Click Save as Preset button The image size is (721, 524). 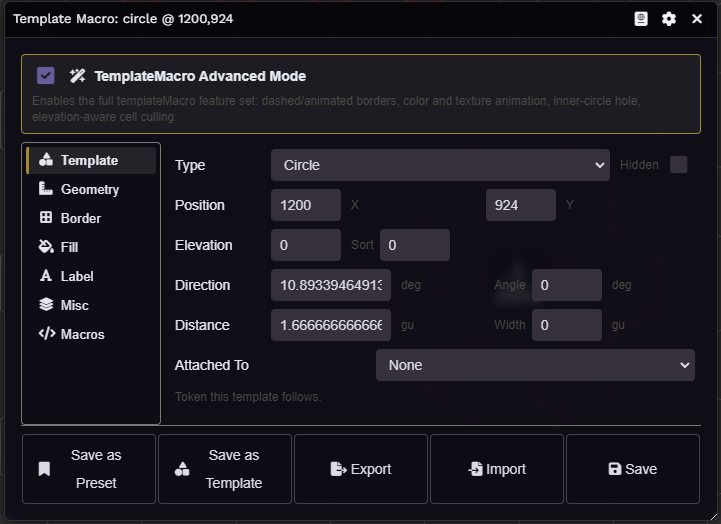(89, 469)
